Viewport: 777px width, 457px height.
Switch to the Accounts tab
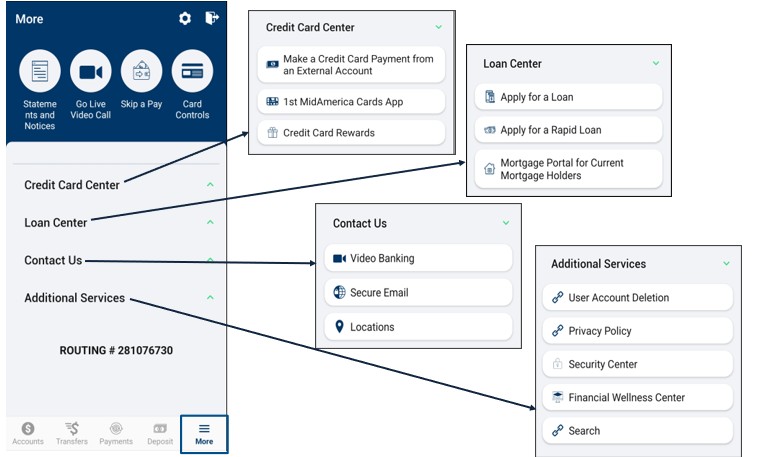(x=28, y=433)
